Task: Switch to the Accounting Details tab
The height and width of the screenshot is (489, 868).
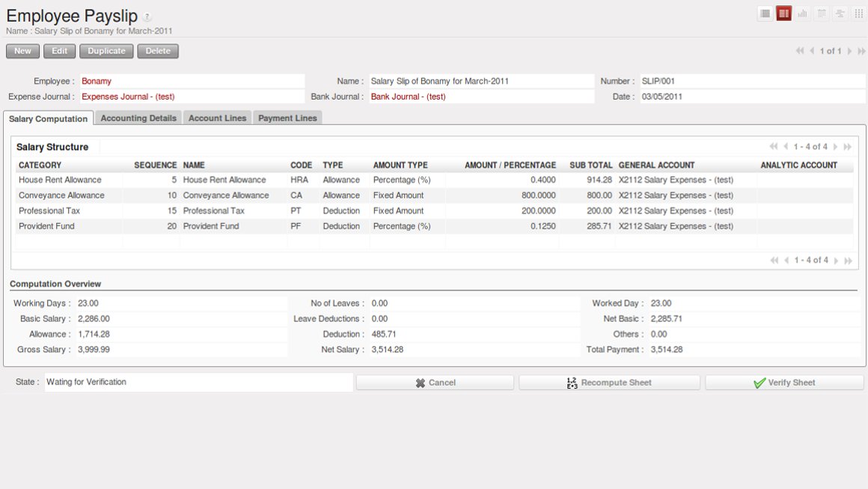Action: (138, 118)
